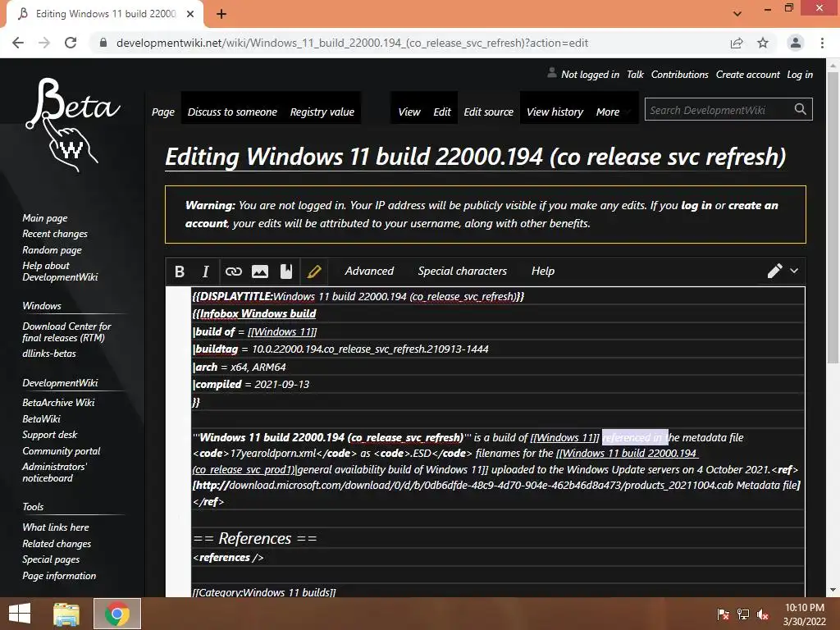This screenshot has width=840, height=630.
Task: View site information via the lock icon
Action: (x=103, y=43)
